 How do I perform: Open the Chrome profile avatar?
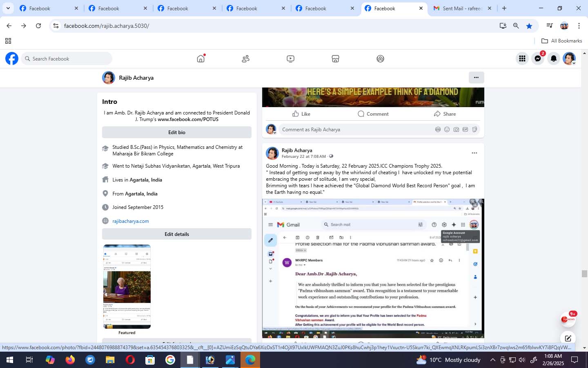point(564,26)
